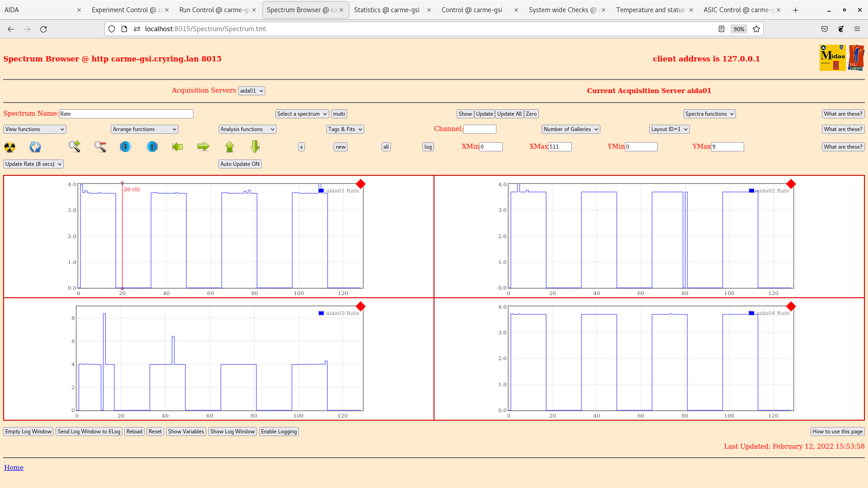Click red diamond marker on aida03 plot
The width and height of the screenshot is (868, 488).
(360, 307)
